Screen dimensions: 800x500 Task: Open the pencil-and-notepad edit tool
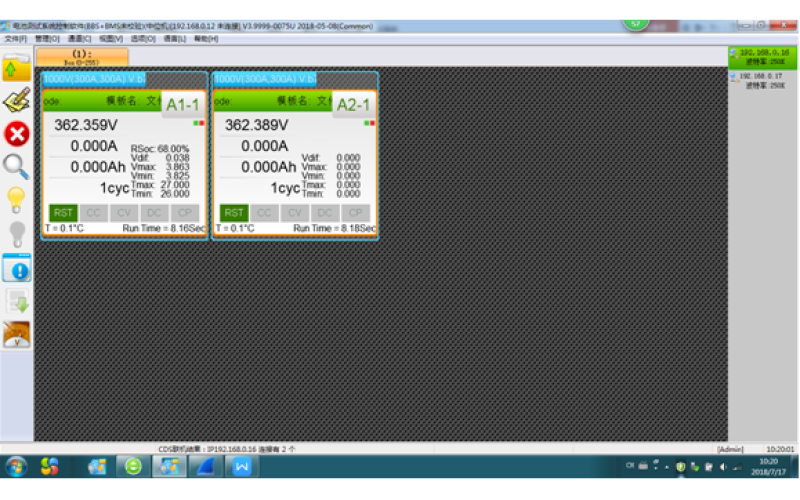16,100
